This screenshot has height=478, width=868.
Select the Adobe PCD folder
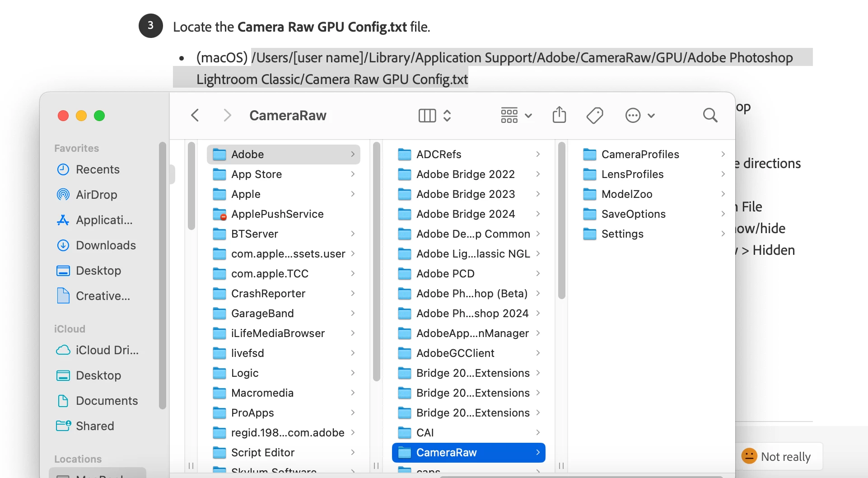468,274
